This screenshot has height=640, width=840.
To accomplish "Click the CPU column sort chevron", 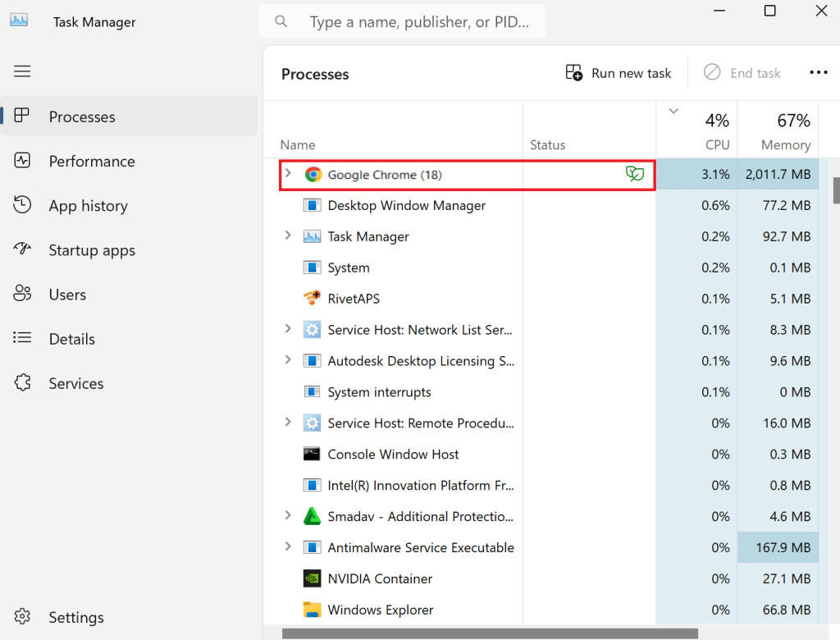I will [673, 110].
